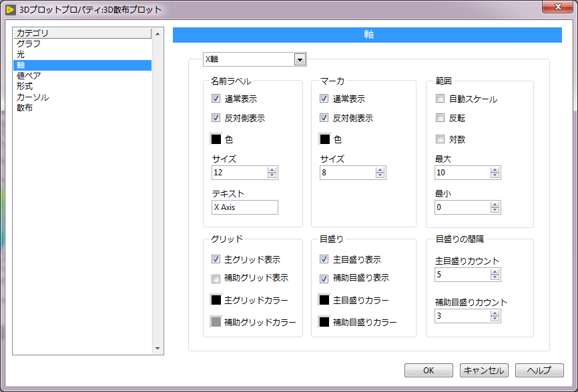Screen dimensions: 578x392
Task: Increment the 最大 value stepper
Action: [495, 169]
